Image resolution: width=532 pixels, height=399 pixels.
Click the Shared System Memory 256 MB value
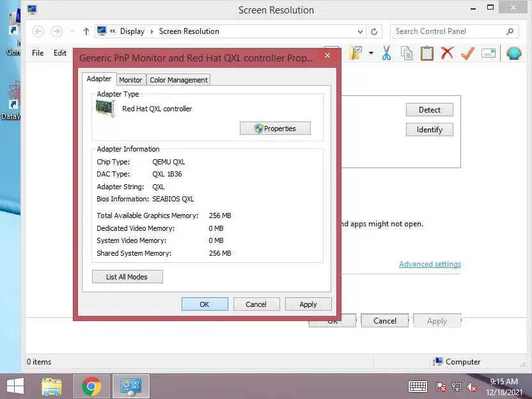(x=220, y=253)
